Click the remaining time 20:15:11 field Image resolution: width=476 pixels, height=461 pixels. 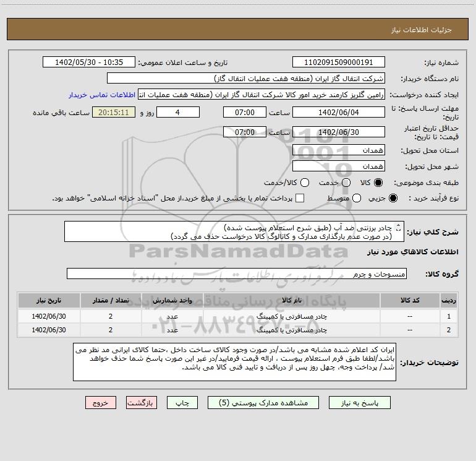114,112
